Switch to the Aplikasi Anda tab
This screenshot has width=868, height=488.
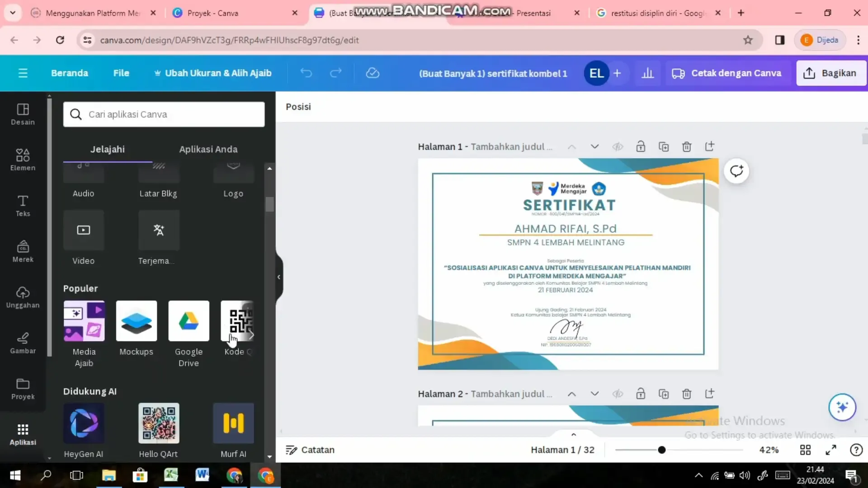coord(208,149)
